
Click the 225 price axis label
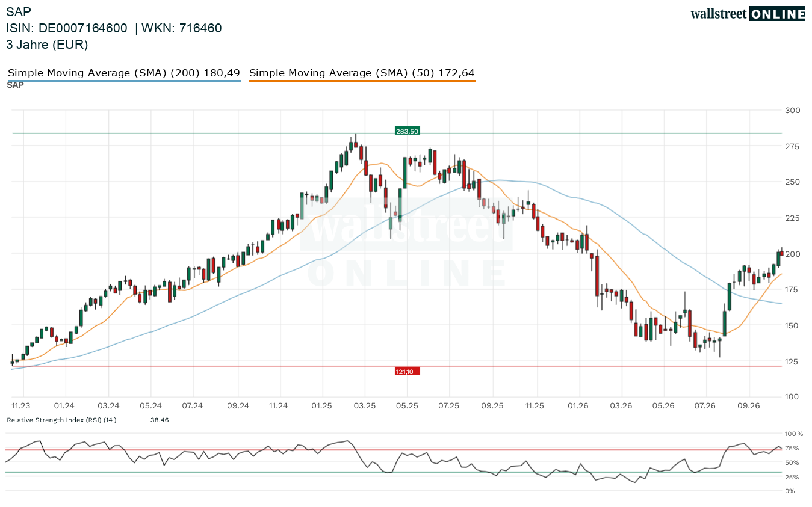point(792,218)
